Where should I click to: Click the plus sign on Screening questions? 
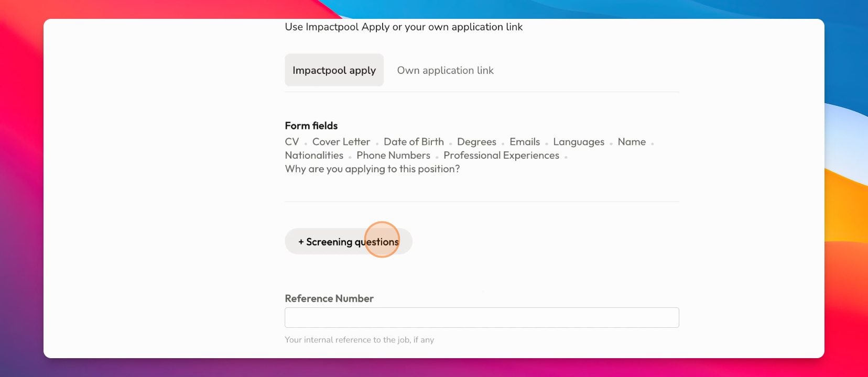(x=301, y=242)
